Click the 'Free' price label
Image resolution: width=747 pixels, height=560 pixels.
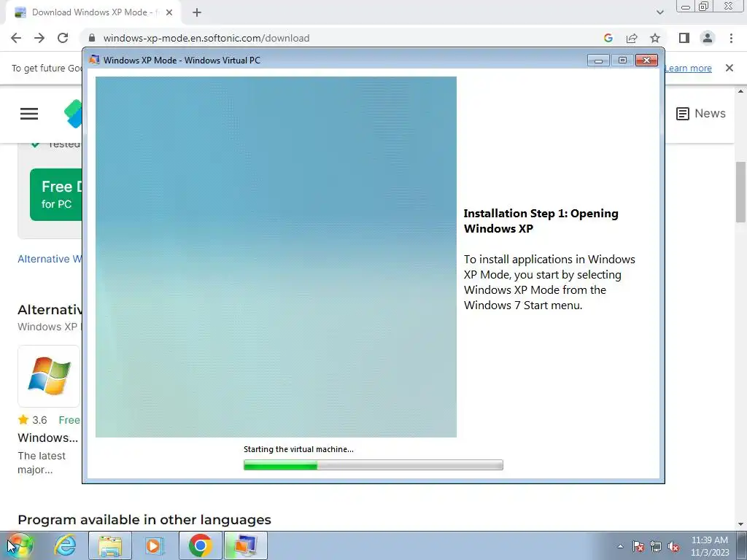tap(69, 420)
